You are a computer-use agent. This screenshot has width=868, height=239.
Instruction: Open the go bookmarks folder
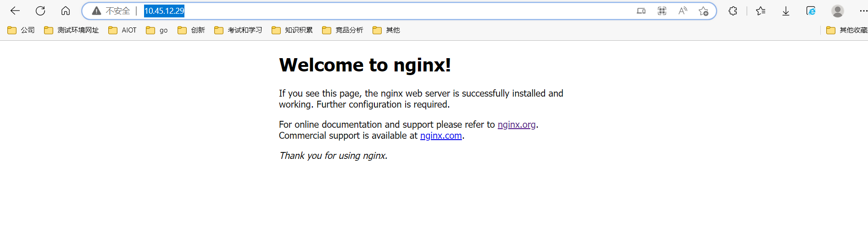tap(156, 30)
